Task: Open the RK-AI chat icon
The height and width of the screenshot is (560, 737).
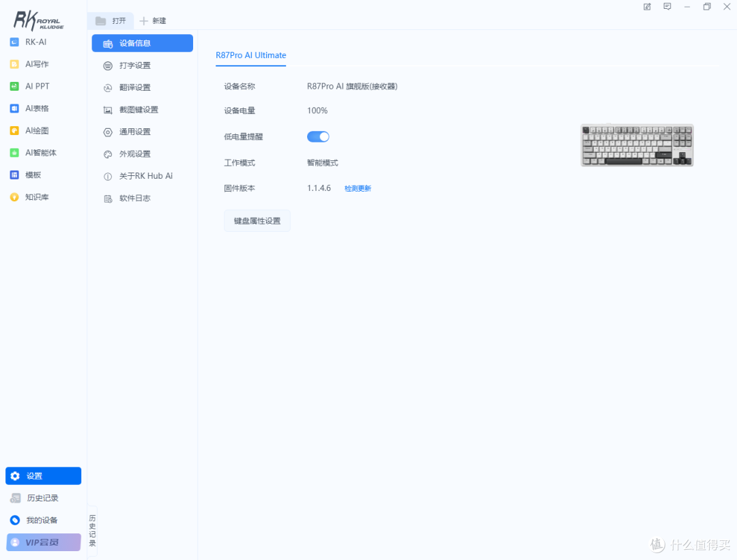Action: pos(14,42)
